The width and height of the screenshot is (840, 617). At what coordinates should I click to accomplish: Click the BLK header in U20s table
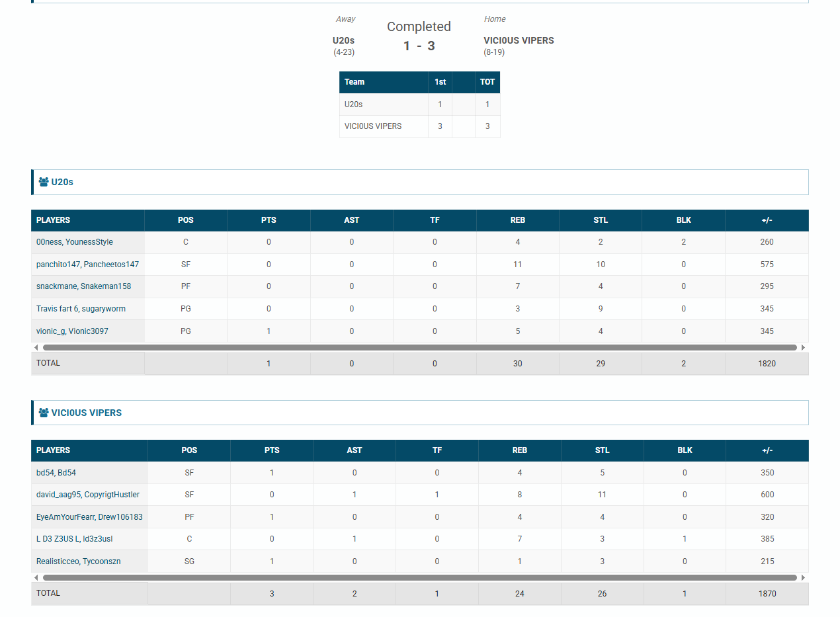683,220
